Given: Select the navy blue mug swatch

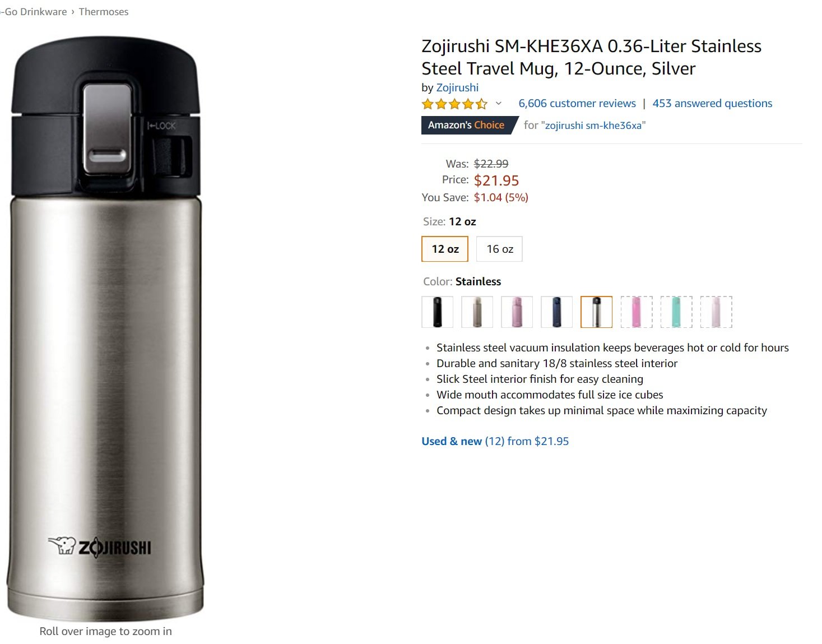Looking at the screenshot, I should (x=556, y=312).
